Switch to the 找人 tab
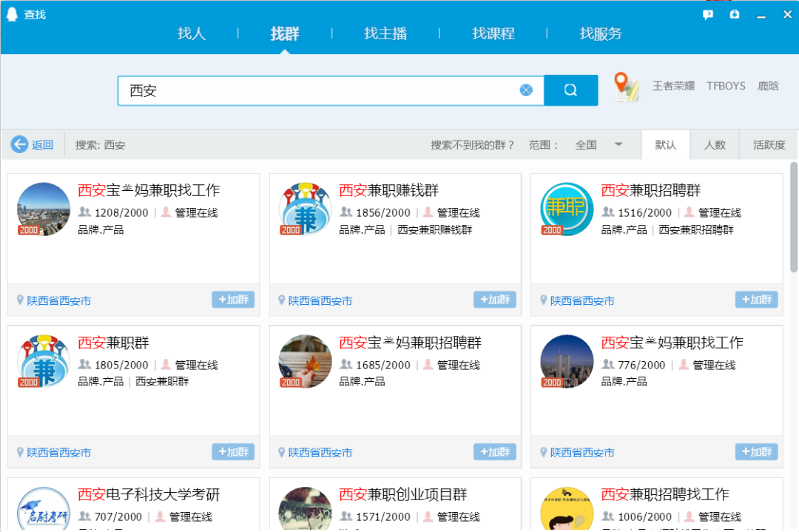The height and width of the screenshot is (532, 799). [191, 33]
